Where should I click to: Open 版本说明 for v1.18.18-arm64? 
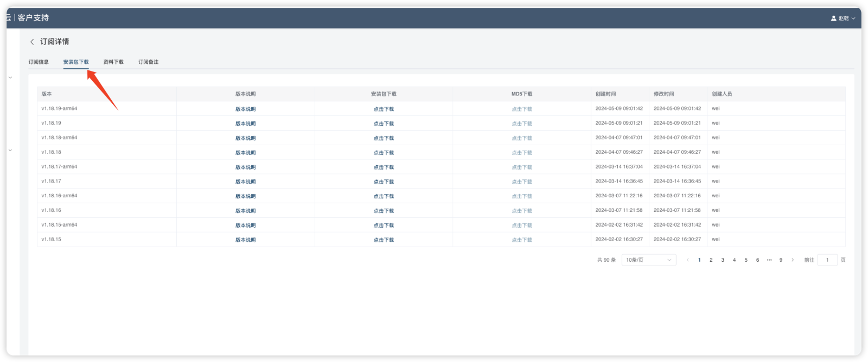(x=245, y=138)
